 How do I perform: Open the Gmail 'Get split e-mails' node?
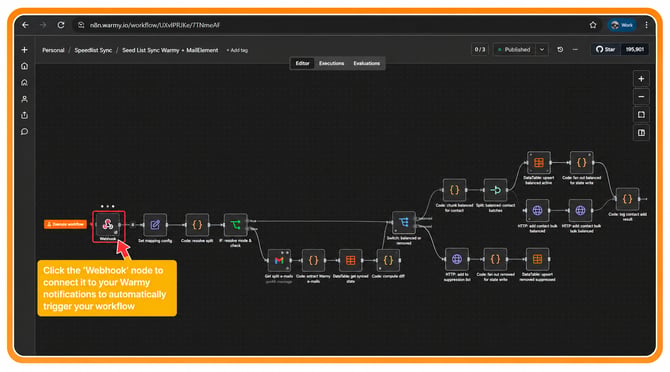(x=279, y=260)
